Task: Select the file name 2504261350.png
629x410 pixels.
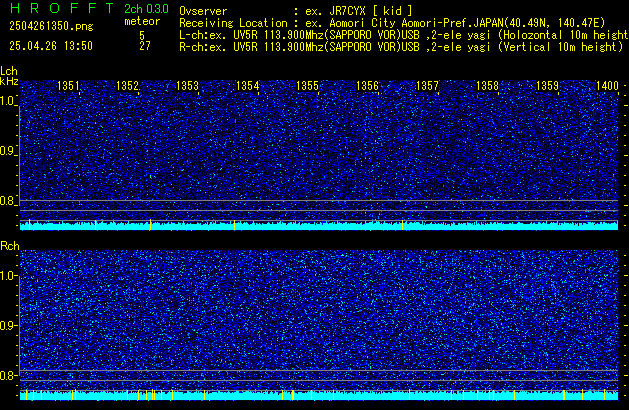Action: click(51, 26)
